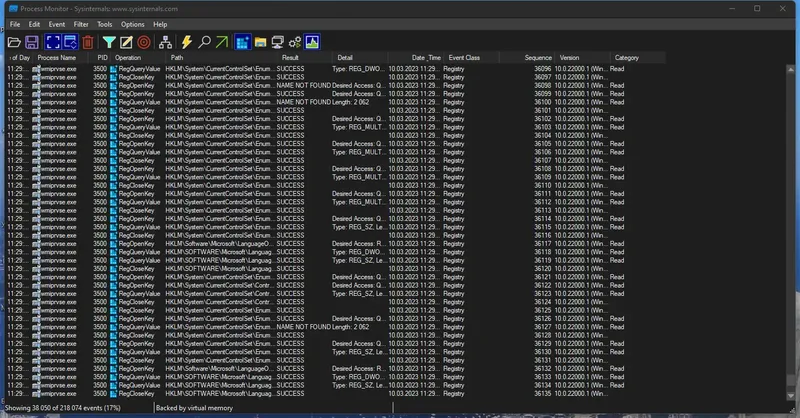Click the vertical scrollbar down arrow
800x418 pixels.
click(791, 396)
